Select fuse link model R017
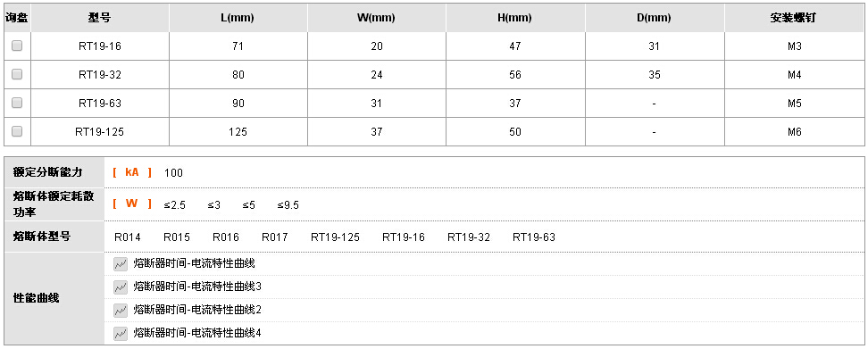The image size is (868, 349). click(x=275, y=237)
